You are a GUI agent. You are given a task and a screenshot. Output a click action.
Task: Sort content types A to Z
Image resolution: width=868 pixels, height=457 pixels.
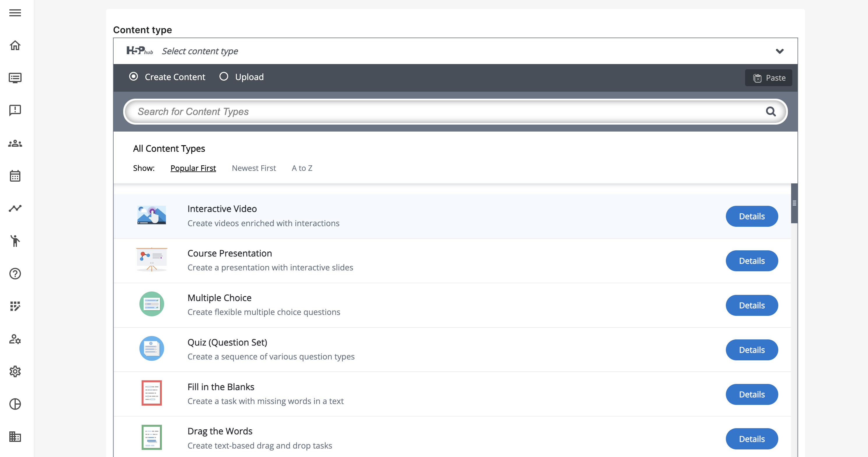[302, 168]
